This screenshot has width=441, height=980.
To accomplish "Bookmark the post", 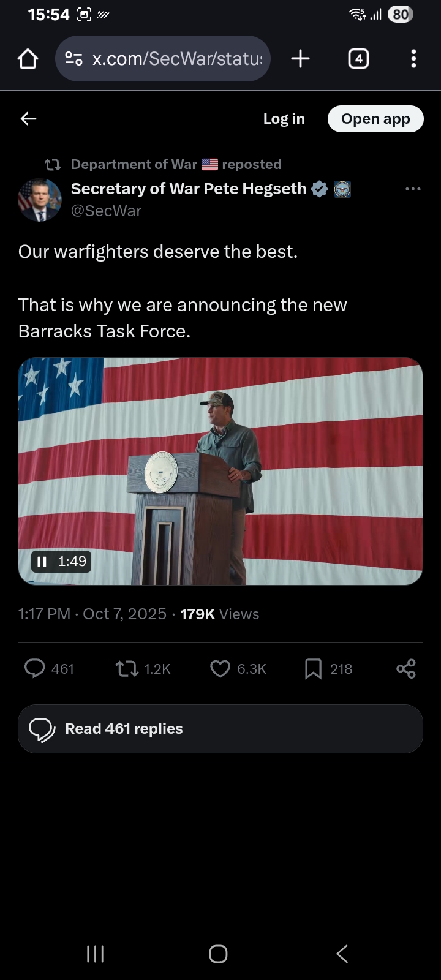I will pos(313,668).
